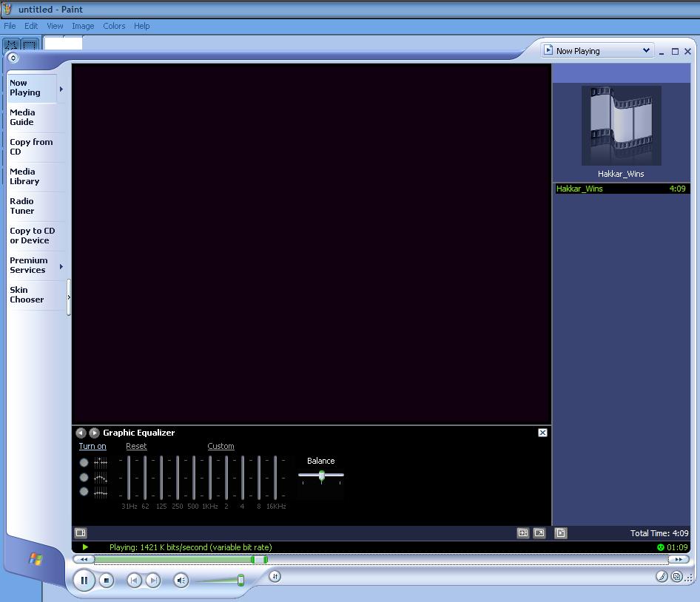Open the Copy from CD tab
The width and height of the screenshot is (700, 602).
tap(36, 147)
